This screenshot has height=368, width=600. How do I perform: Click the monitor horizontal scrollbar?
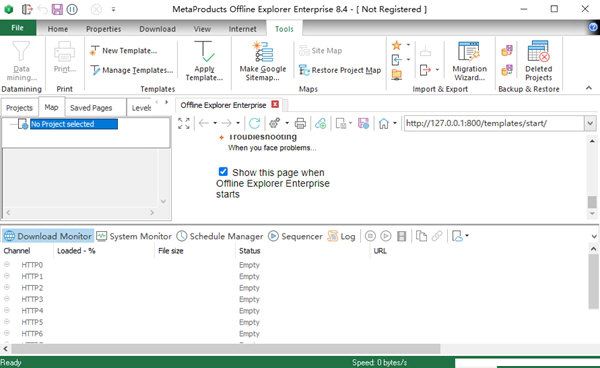226,348
